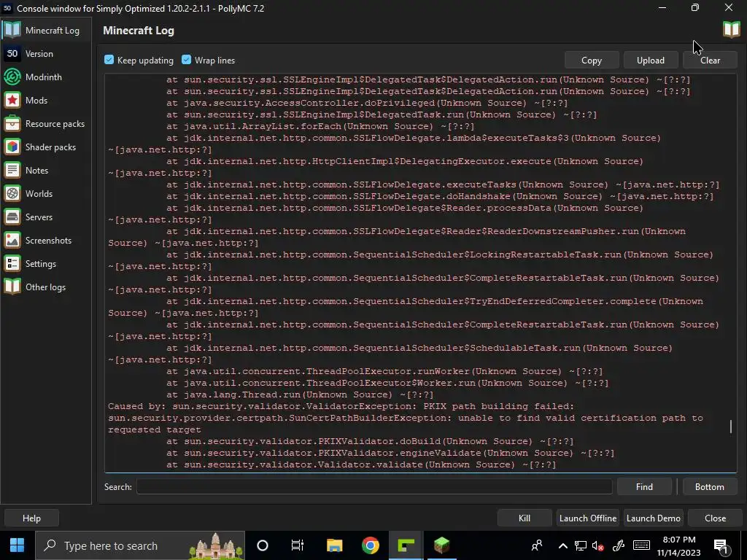Image resolution: width=747 pixels, height=560 pixels.
Task: Click the Other logs book icon
Action: pyautogui.click(x=12, y=287)
